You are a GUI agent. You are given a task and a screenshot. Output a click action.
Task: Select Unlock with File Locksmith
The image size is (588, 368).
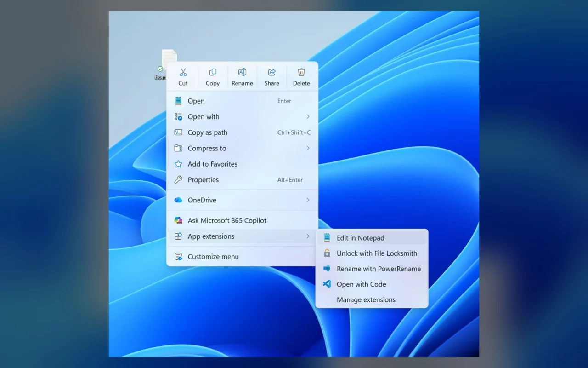tap(372, 253)
